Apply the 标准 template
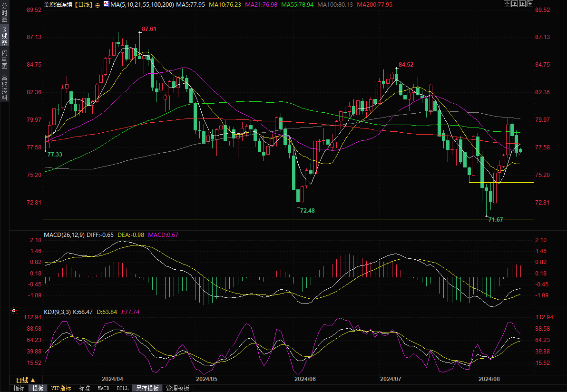Image resolution: width=567 pixels, height=392 pixels. (x=84, y=388)
